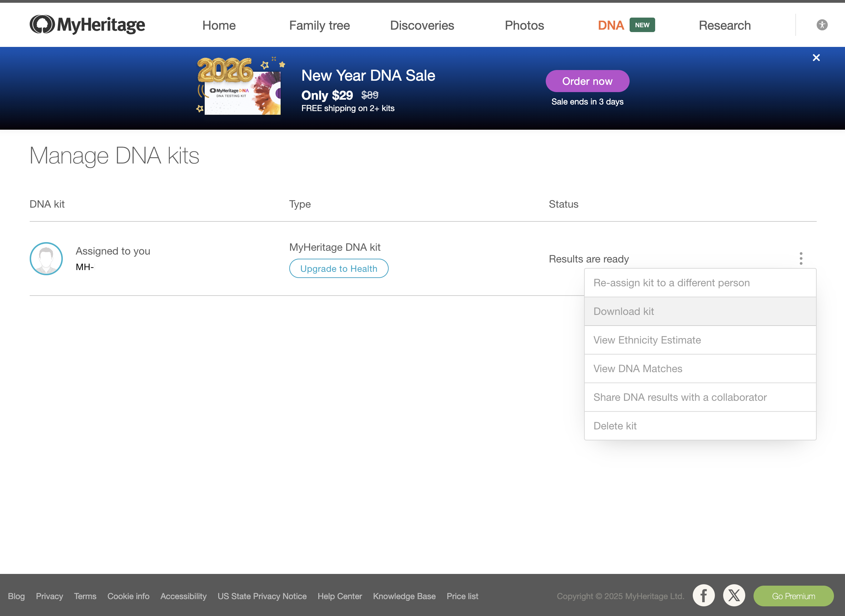845x616 pixels.
Task: Open the Discoveries section
Action: (421, 25)
